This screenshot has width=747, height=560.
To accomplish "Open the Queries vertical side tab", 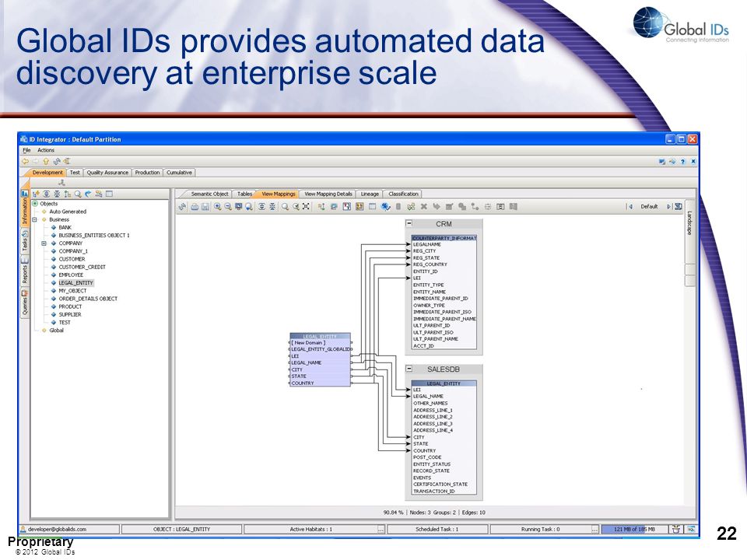I will click(25, 303).
